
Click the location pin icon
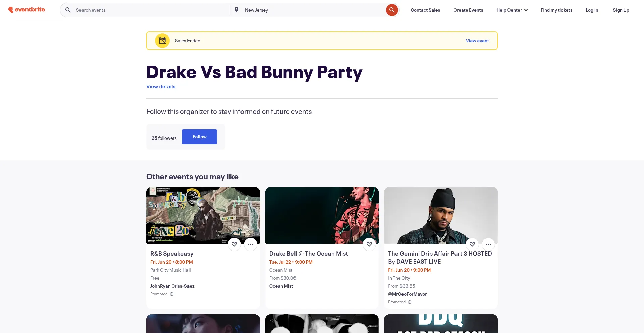(237, 10)
